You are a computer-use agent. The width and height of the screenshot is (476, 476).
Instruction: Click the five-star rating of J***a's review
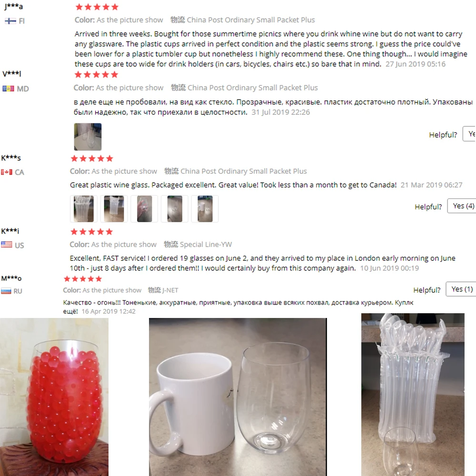pyautogui.click(x=97, y=7)
